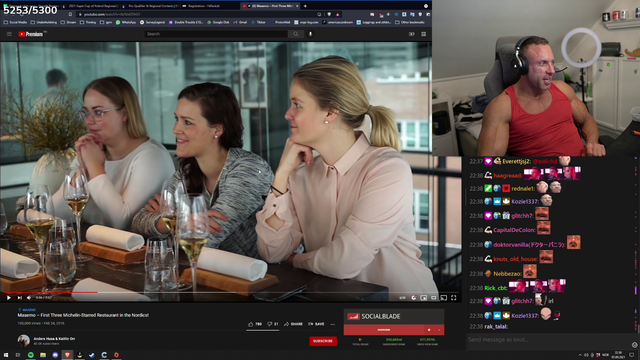The height and width of the screenshot is (360, 640).
Task: Show hidden system tray icons chevron
Action: (580, 355)
